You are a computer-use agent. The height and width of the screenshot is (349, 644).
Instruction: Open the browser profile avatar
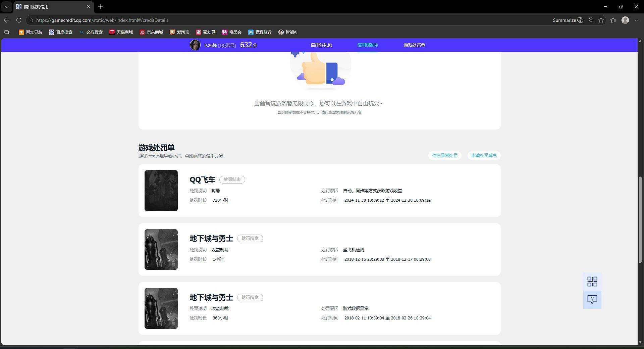pyautogui.click(x=625, y=20)
